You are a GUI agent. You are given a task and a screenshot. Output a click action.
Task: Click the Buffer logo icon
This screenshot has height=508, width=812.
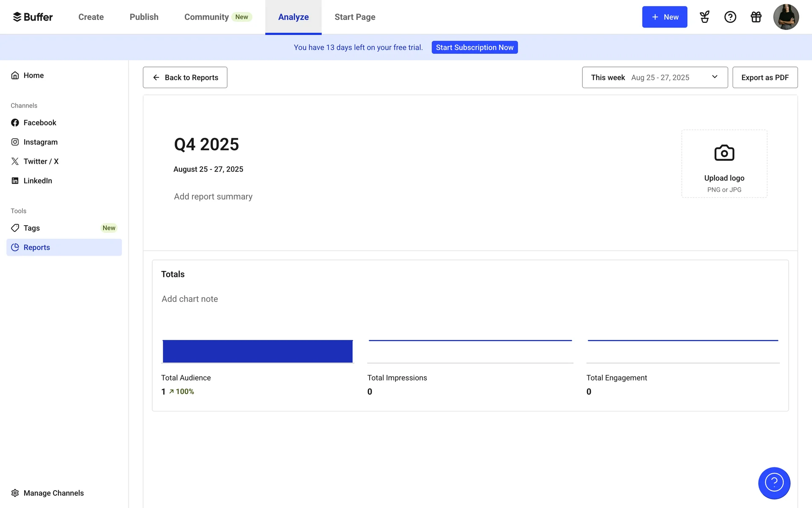point(17,17)
